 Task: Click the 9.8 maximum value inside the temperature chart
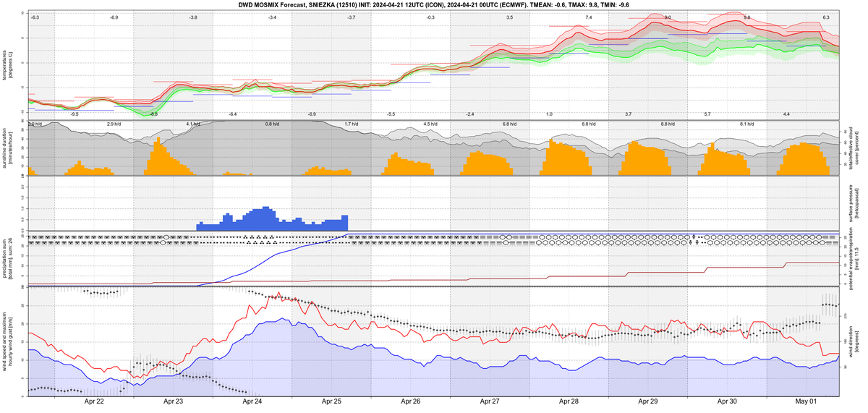pos(747,17)
